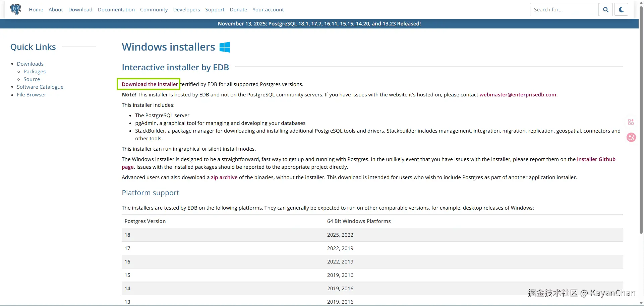Click the search magnifier button
This screenshot has width=644, height=306.
tap(606, 10)
